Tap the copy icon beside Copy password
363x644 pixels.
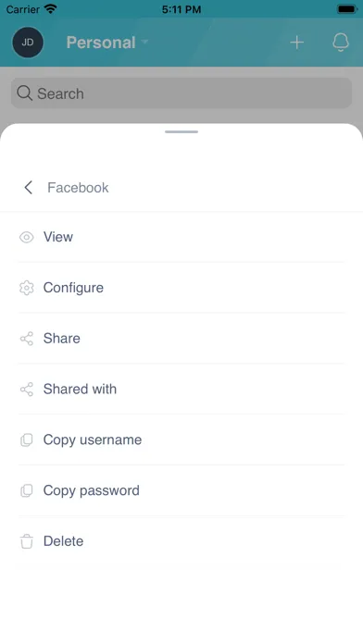coord(27,490)
